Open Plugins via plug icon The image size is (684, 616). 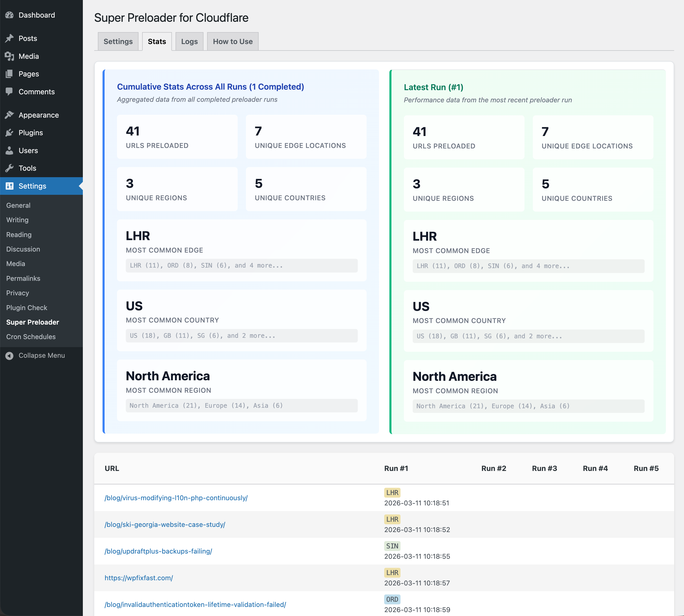pyautogui.click(x=10, y=132)
